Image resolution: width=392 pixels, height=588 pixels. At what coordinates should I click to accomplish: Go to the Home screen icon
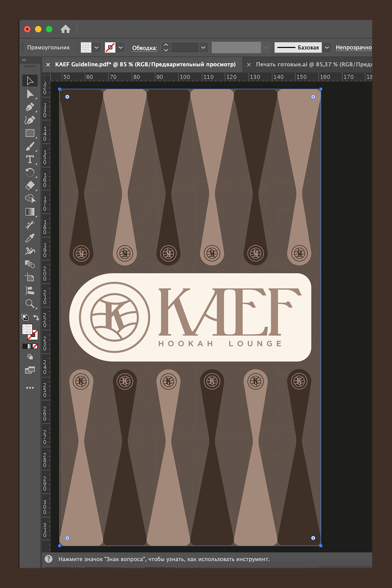66,29
